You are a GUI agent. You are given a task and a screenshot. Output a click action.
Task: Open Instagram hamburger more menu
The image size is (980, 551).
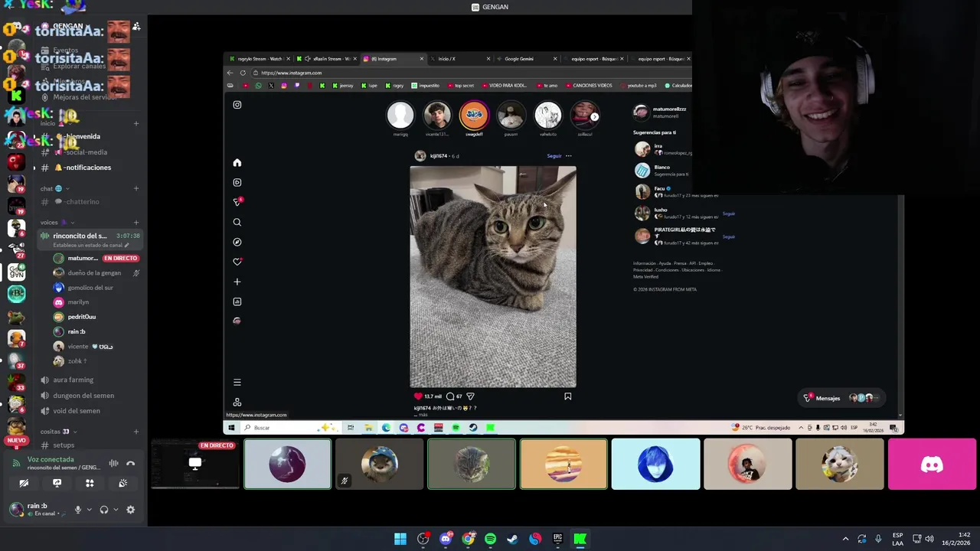coord(237,382)
